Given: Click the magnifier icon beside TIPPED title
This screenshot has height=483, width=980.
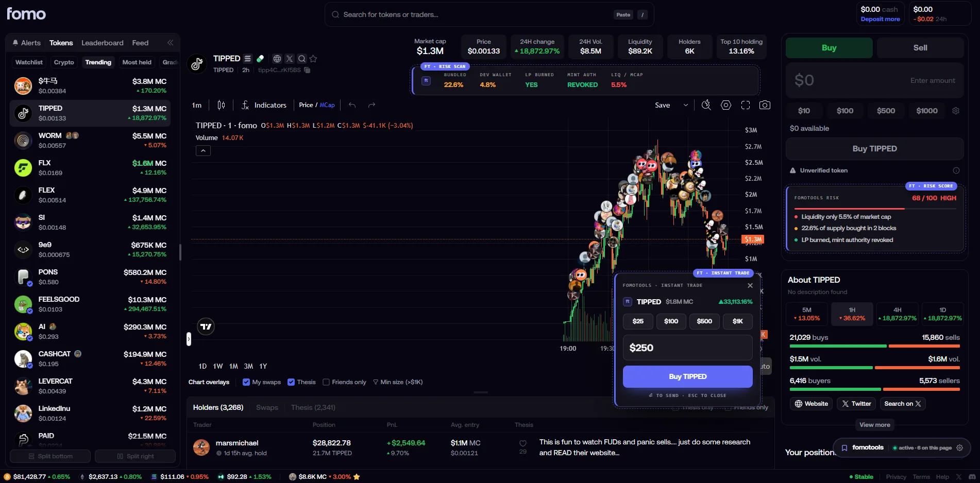Looking at the screenshot, I should click(x=302, y=59).
